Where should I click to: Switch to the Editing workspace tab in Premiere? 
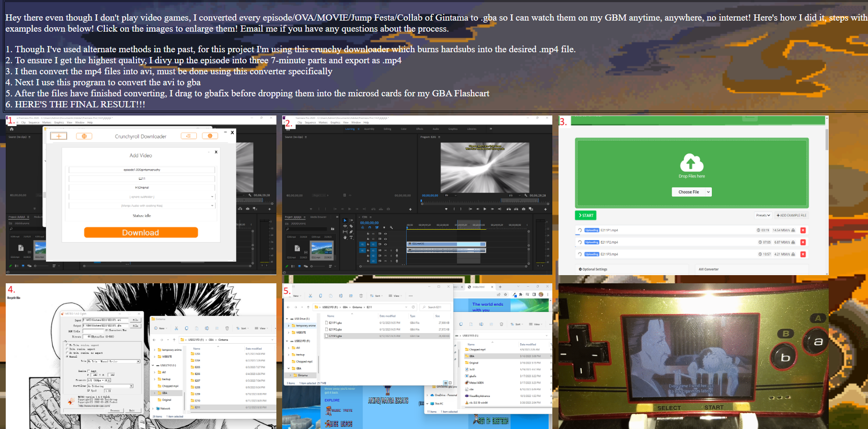(388, 129)
